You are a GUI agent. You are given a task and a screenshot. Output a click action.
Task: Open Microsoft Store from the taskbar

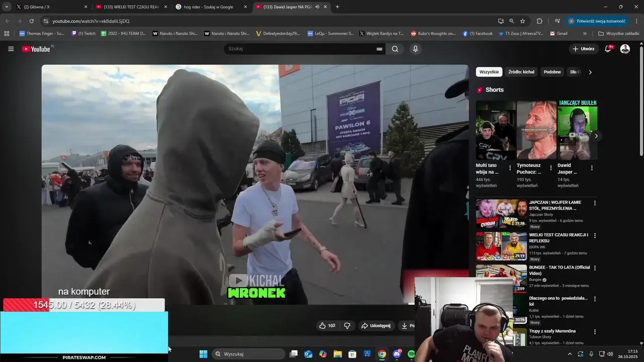pyautogui.click(x=353, y=354)
